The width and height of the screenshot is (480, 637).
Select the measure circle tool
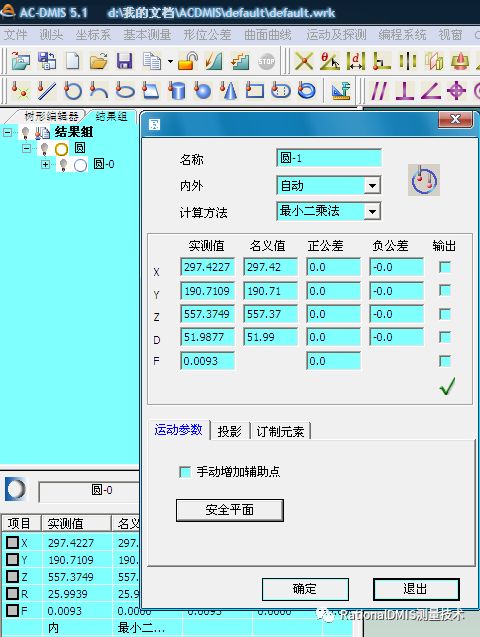pyautogui.click(x=73, y=91)
